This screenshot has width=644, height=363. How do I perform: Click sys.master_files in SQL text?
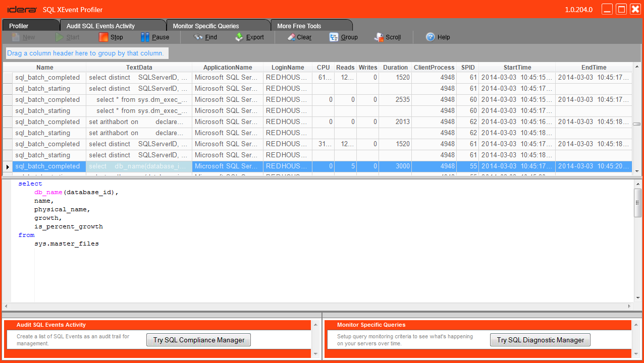[x=67, y=244]
